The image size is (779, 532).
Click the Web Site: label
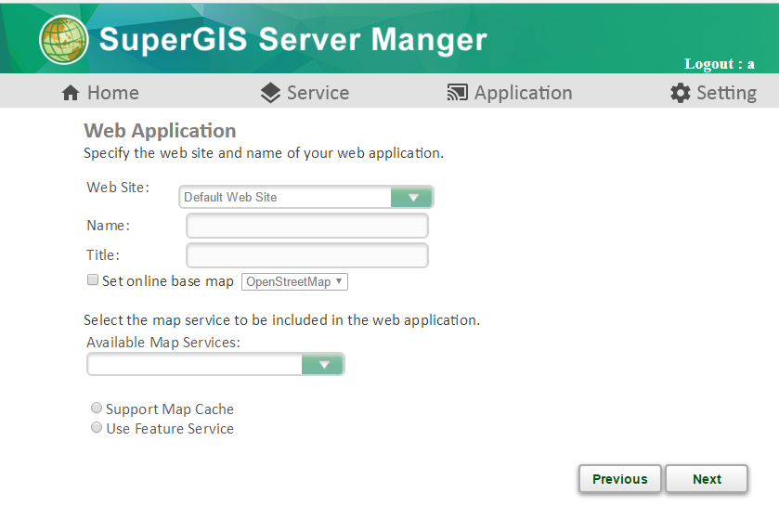point(118,188)
